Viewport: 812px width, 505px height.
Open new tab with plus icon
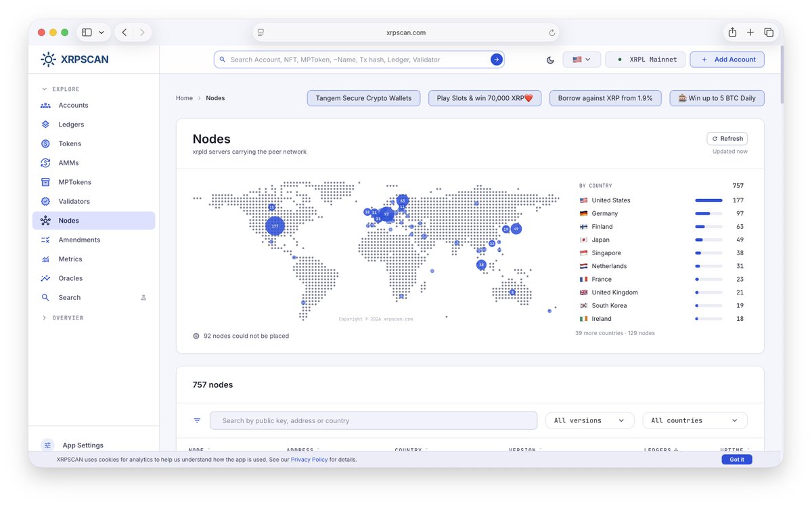point(750,32)
